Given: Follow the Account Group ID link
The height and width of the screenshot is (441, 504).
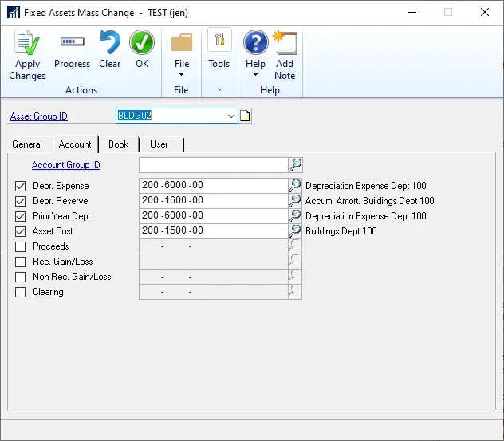Looking at the screenshot, I should click(x=66, y=165).
